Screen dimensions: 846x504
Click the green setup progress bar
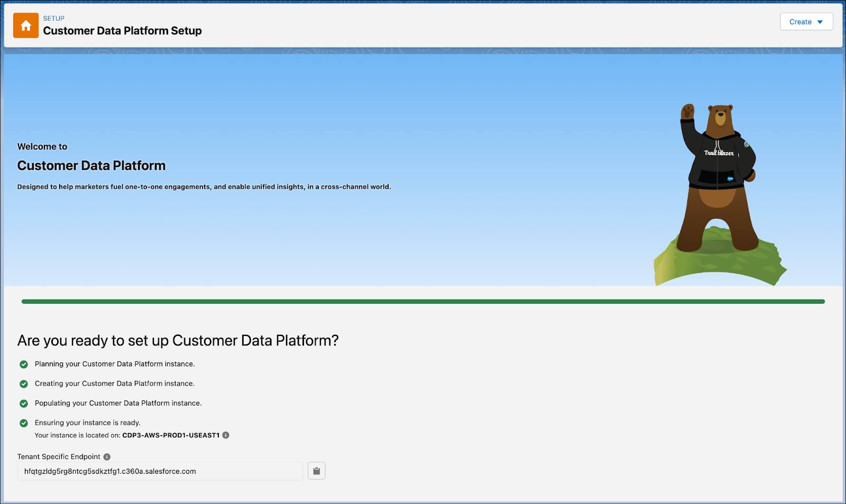click(423, 301)
